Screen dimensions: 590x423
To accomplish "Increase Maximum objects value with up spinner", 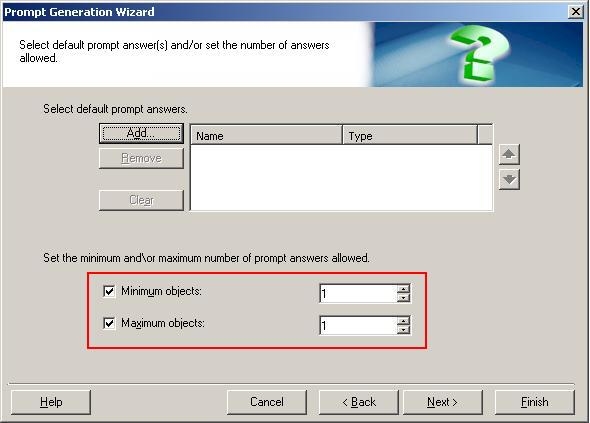I will tap(403, 321).
